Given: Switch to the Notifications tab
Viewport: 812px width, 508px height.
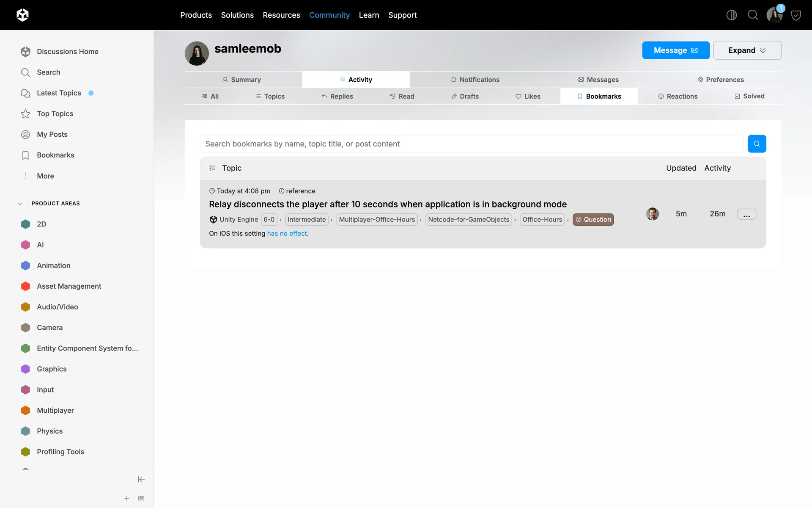Looking at the screenshot, I should click(x=475, y=80).
